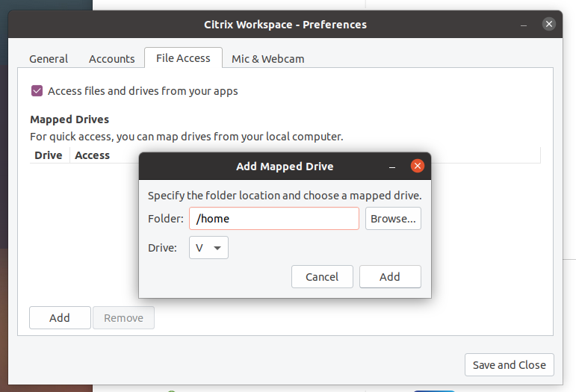Screen dimensions: 576x392
Task: Click the Folder path input field
Action: (274, 218)
